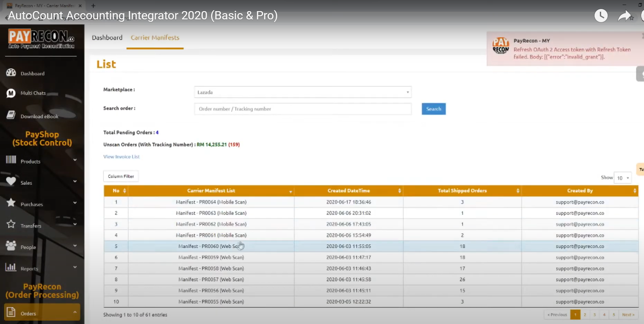Expand the Purchases menu chevron
Screen dimensions: 644x324
click(x=75, y=203)
